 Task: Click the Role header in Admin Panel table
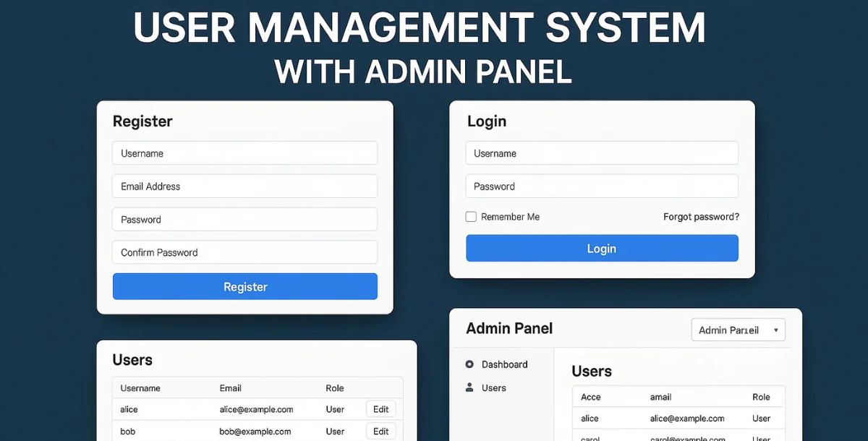tap(761, 397)
